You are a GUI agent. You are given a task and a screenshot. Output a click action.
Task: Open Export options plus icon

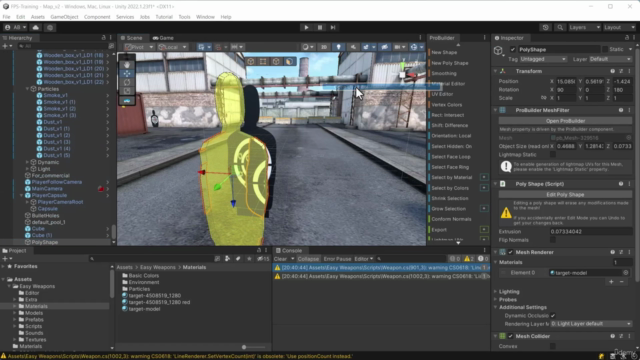pyautogui.click(x=484, y=229)
